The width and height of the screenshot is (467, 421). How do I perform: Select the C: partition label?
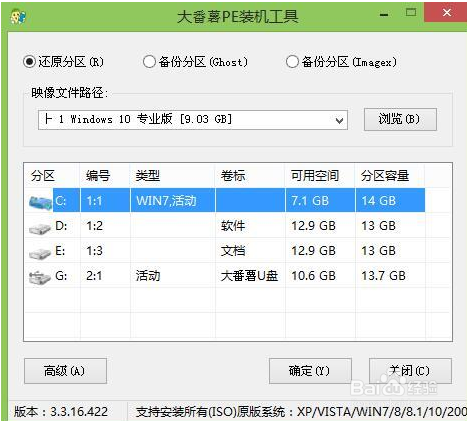tap(61, 201)
